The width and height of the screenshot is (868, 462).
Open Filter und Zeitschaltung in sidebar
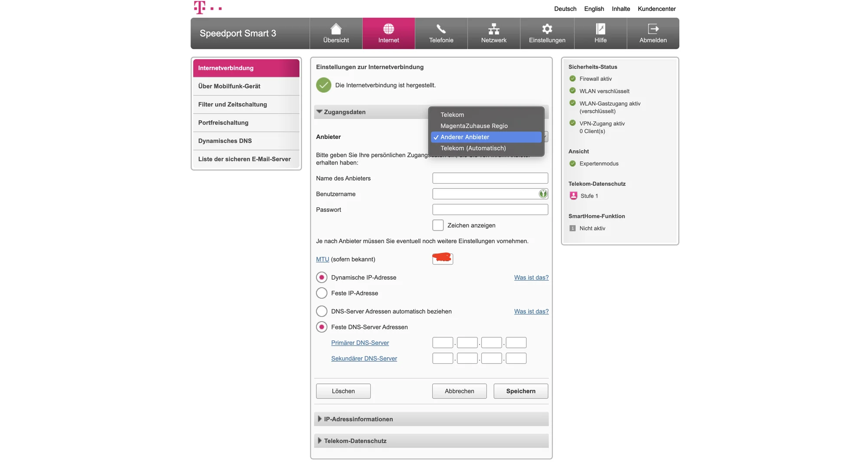[246, 105]
